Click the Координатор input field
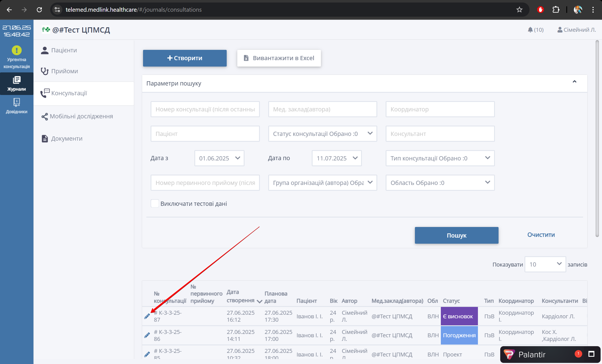 pos(440,109)
